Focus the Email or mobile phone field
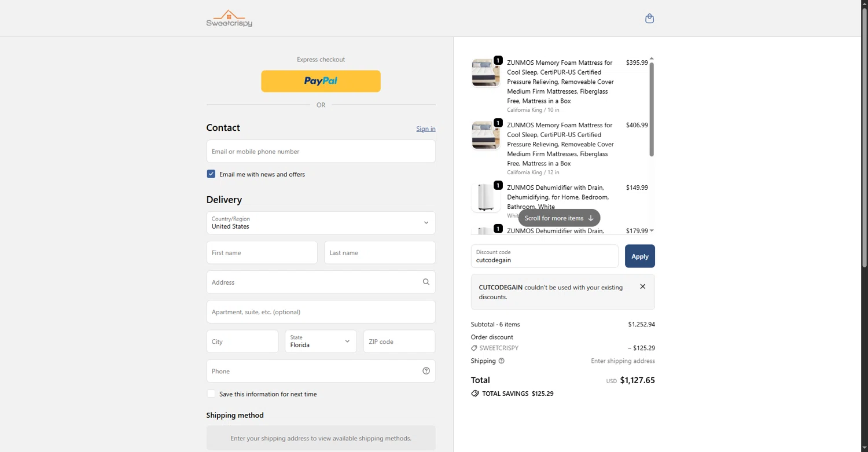Viewport: 868px width, 452px height. (321, 152)
